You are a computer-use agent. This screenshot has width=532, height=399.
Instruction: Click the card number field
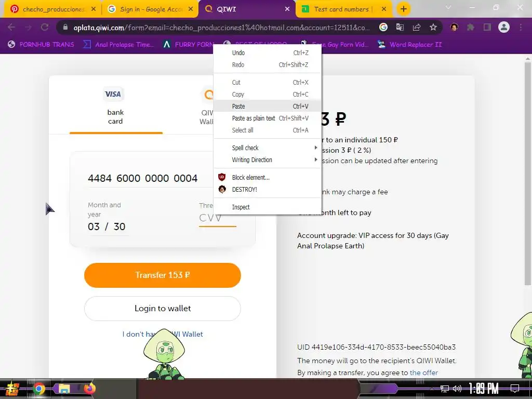[149, 178]
